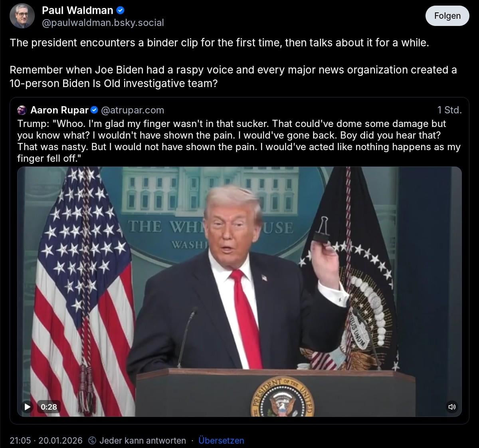Viewport: 479px width, 448px height.
Task: Translate the post via Übersetzen
Action: tap(221, 440)
